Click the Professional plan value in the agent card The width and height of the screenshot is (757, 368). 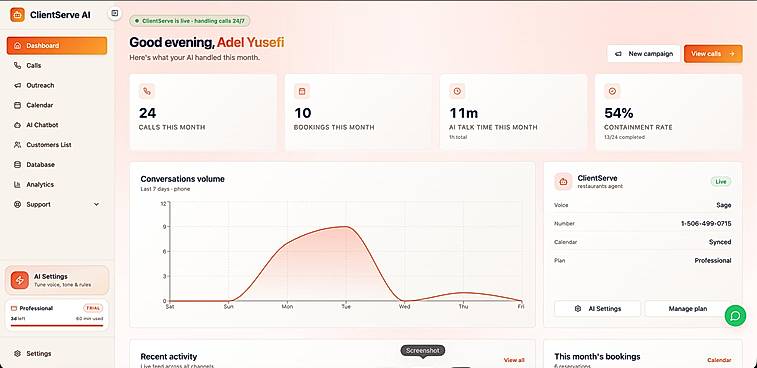tap(713, 260)
